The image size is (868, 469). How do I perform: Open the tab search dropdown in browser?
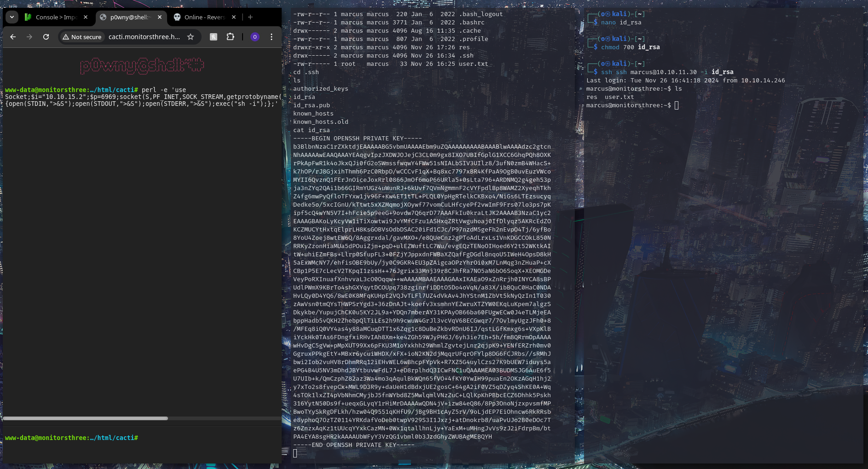point(12,17)
